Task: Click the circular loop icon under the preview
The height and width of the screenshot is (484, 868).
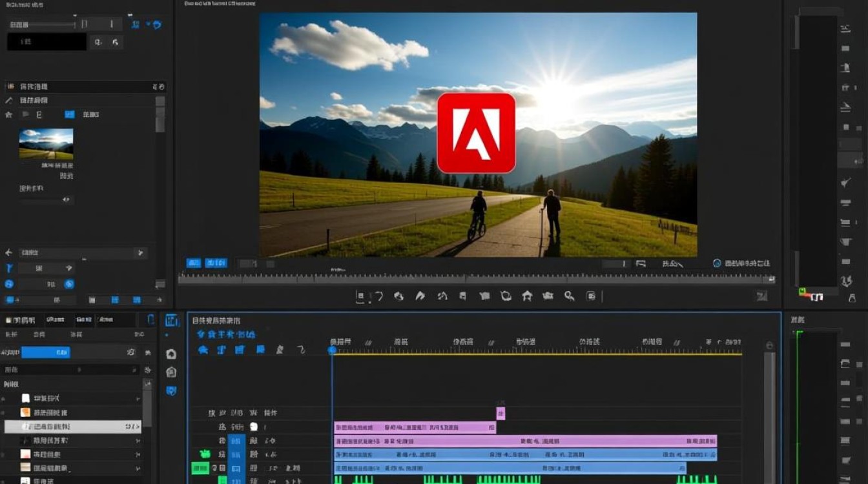Action: pos(506,296)
